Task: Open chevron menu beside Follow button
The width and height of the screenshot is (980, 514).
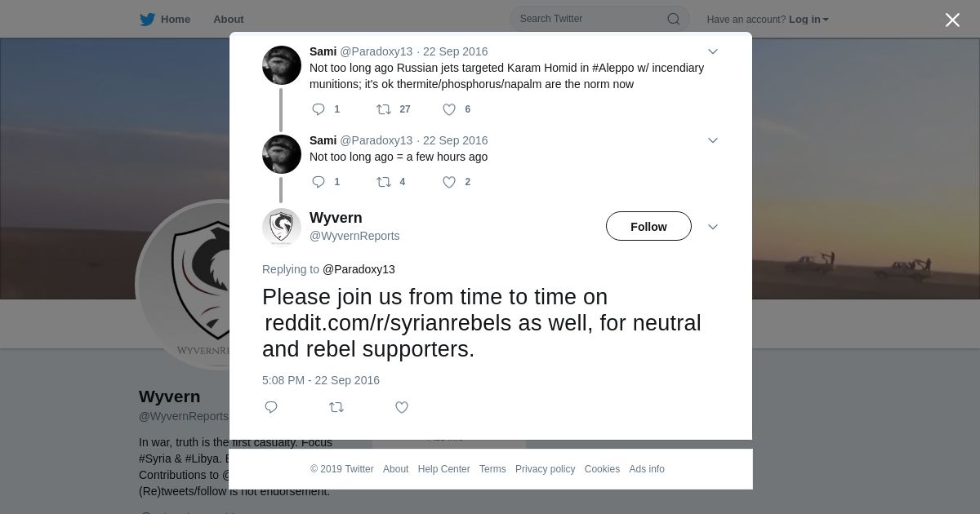Action: pyautogui.click(x=713, y=227)
